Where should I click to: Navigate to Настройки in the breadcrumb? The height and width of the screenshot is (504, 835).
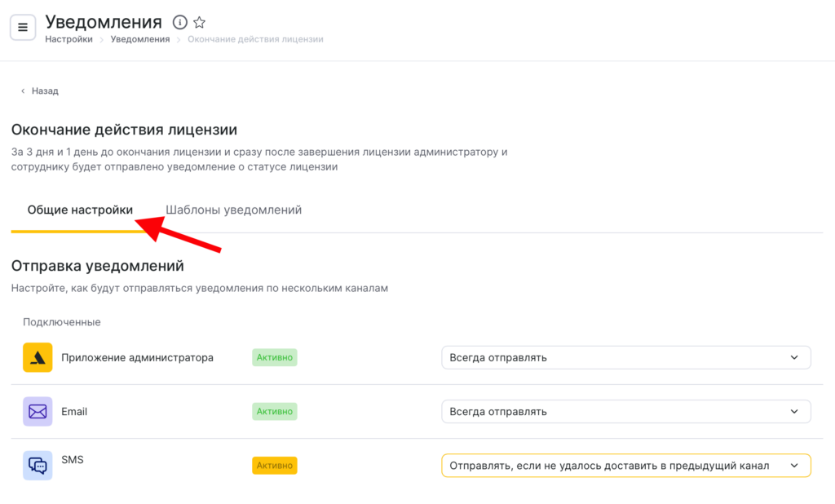click(x=68, y=39)
